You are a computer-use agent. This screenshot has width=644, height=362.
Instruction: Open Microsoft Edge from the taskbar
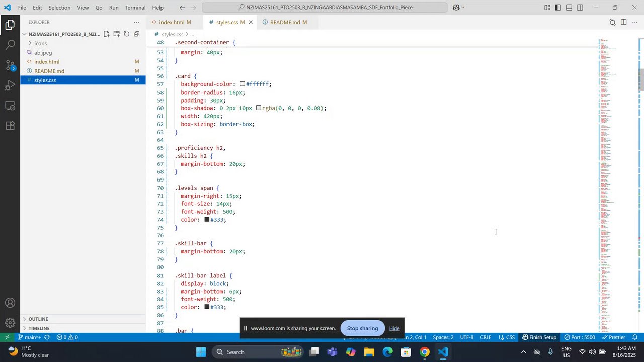tap(387, 352)
